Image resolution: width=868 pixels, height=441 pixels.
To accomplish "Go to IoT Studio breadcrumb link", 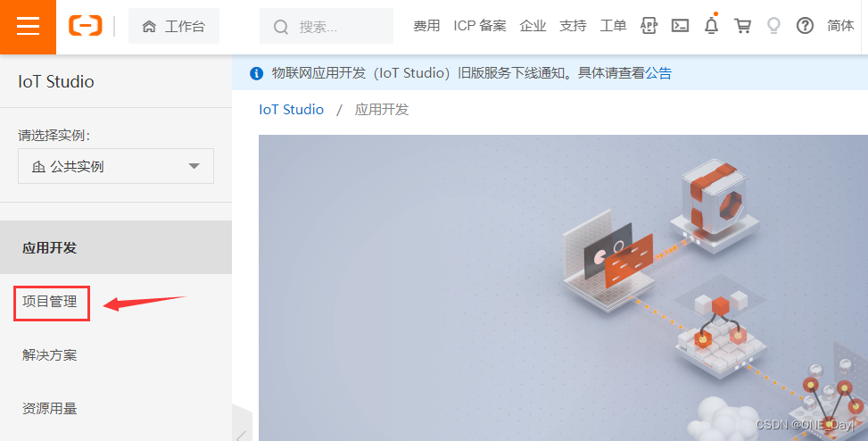I will coord(291,110).
